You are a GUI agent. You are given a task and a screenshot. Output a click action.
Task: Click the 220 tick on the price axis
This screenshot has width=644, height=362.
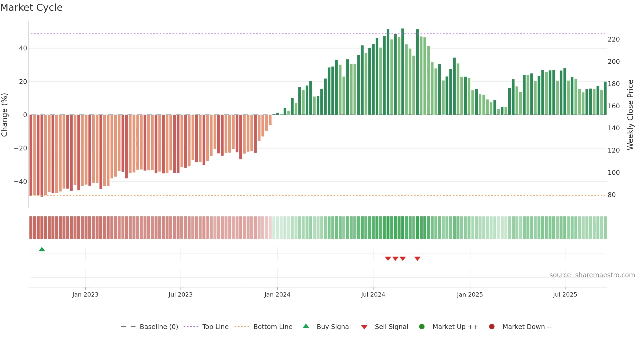614,39
